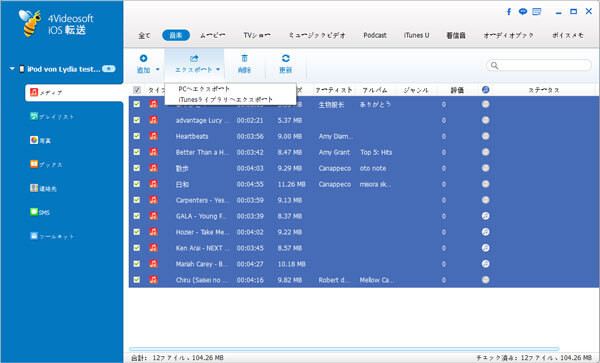Sort by the 評価 column header
The image size is (600, 363).
coord(457,90)
